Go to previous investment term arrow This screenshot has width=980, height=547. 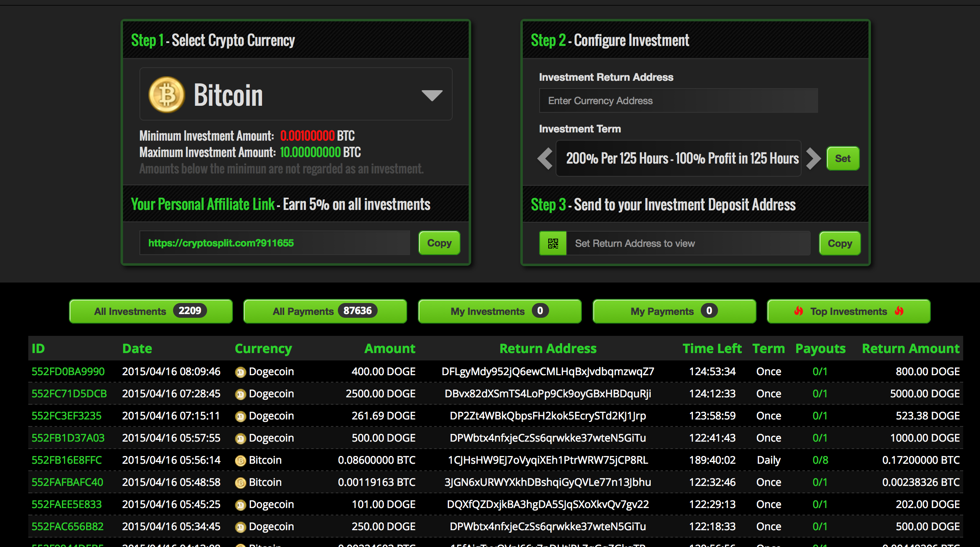(545, 158)
